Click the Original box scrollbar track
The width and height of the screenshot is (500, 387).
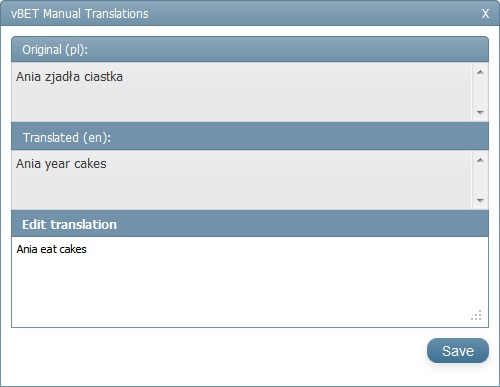tap(480, 92)
